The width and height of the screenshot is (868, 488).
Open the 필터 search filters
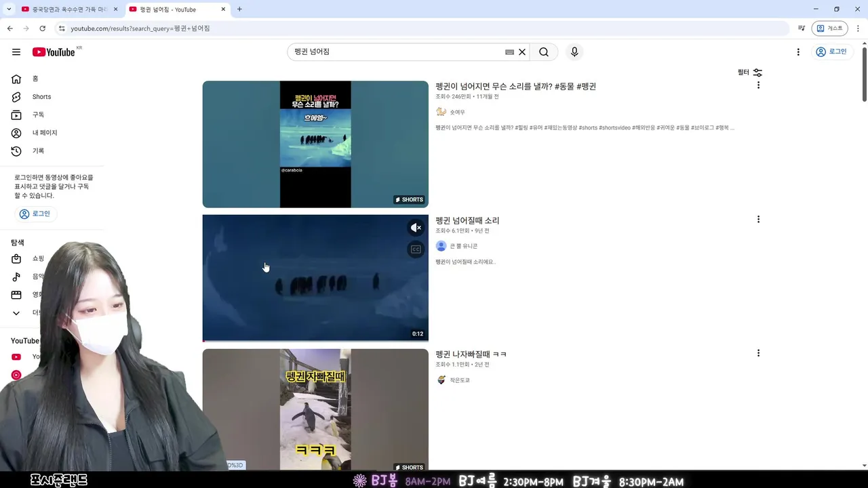pos(750,73)
